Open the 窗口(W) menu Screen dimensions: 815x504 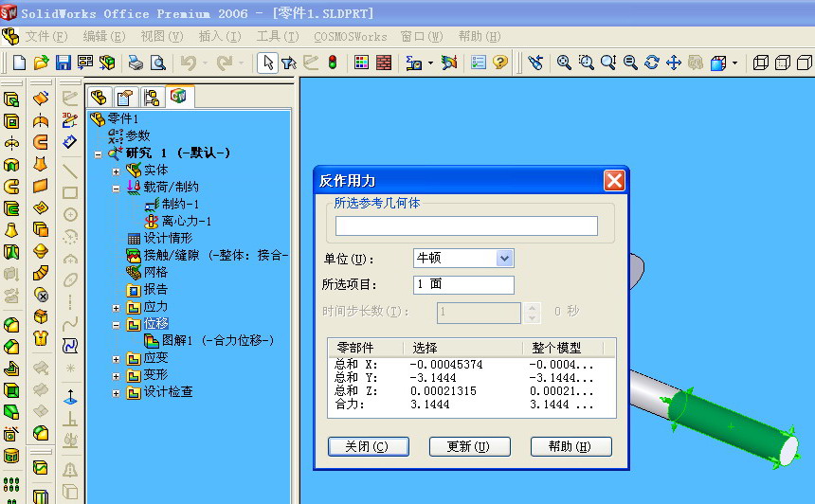(422, 36)
